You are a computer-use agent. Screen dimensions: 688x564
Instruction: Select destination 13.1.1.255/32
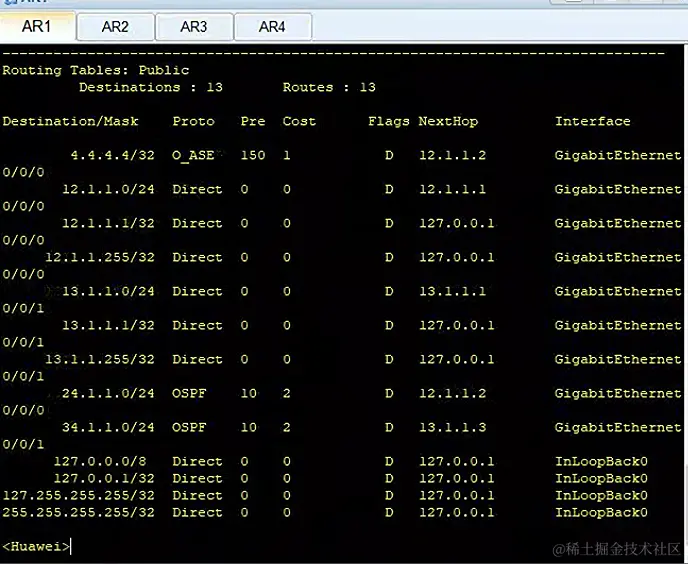point(100,359)
